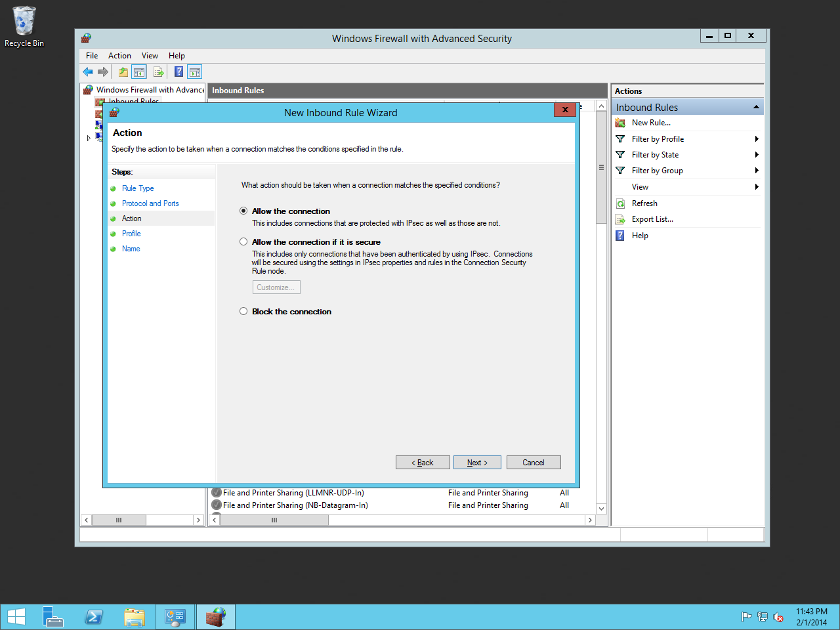Select the Allow the connection radio button

pyautogui.click(x=243, y=211)
